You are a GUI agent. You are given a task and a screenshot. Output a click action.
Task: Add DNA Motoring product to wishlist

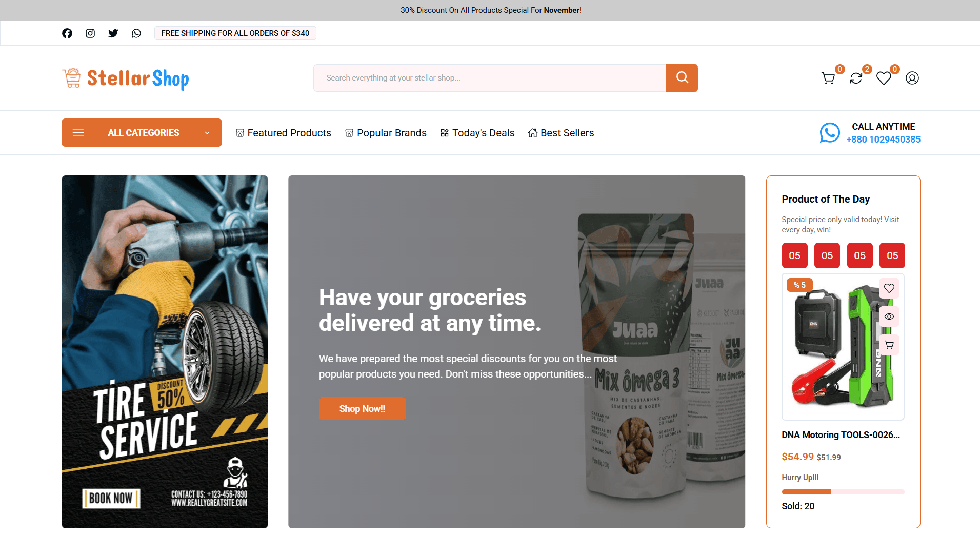coord(889,288)
